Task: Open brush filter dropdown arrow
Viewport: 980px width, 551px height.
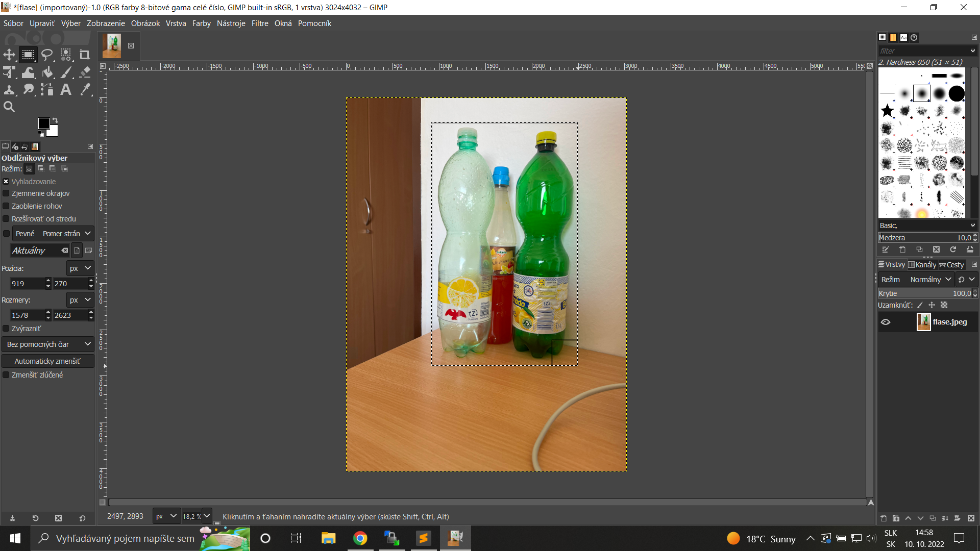Action: tap(972, 51)
